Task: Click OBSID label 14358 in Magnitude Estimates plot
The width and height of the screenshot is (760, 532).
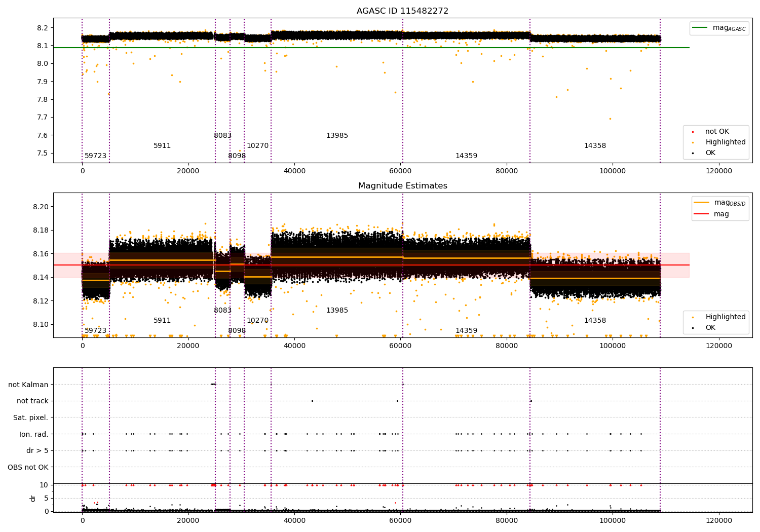Action: pyautogui.click(x=595, y=321)
